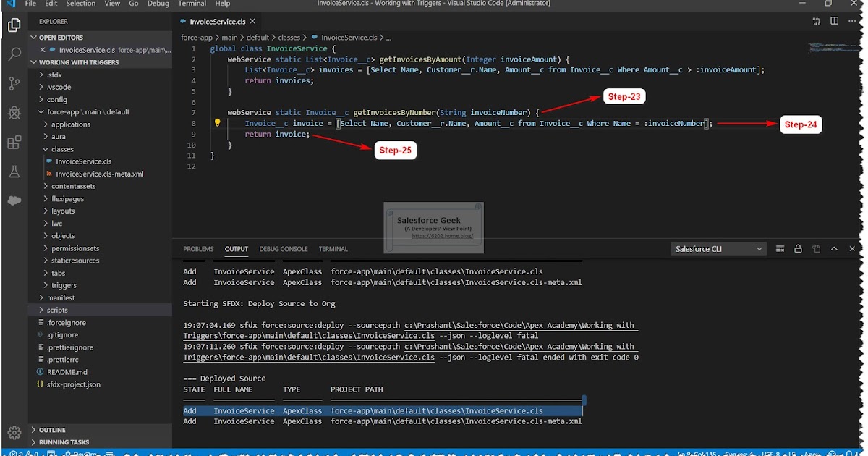Open the Manage gear icon
The image size is (868, 456).
14,433
